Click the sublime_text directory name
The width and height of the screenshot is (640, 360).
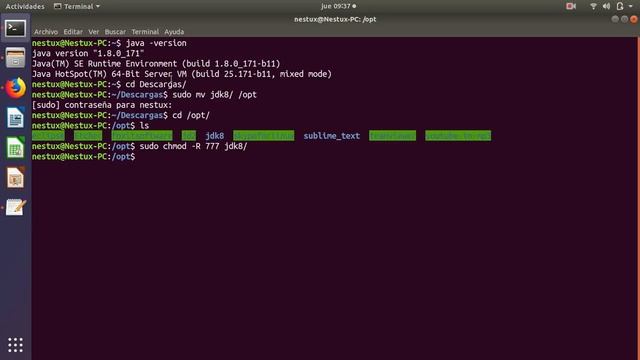tap(331, 136)
